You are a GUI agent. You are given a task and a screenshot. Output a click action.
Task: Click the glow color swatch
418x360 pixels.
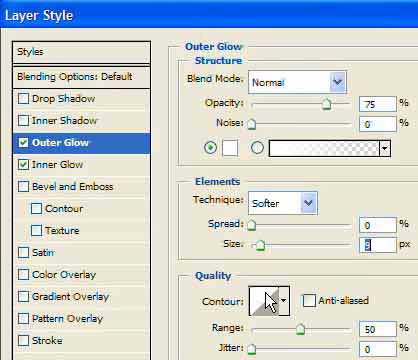click(230, 148)
